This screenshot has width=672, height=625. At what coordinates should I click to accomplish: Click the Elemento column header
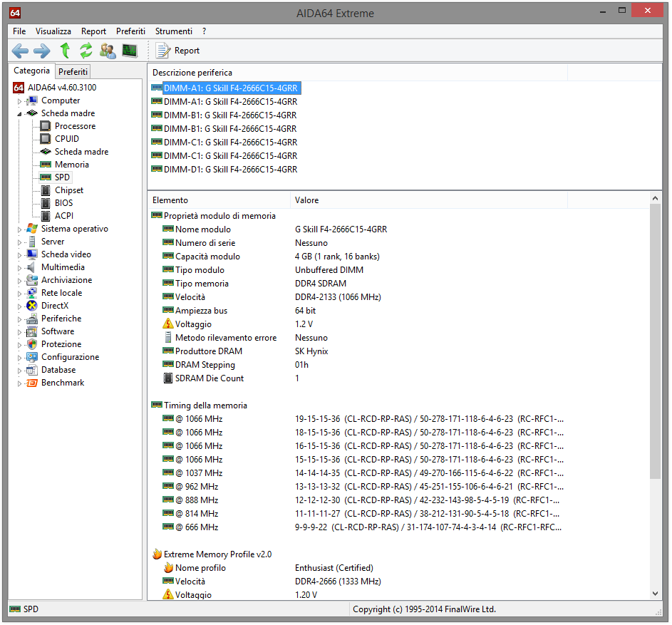point(219,200)
